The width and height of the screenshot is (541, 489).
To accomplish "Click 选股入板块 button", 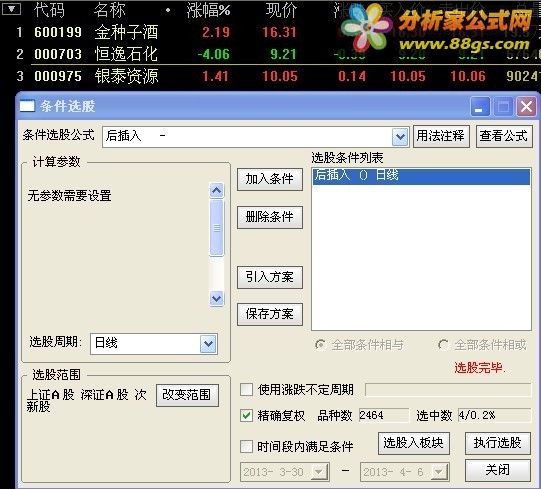I will [413, 443].
